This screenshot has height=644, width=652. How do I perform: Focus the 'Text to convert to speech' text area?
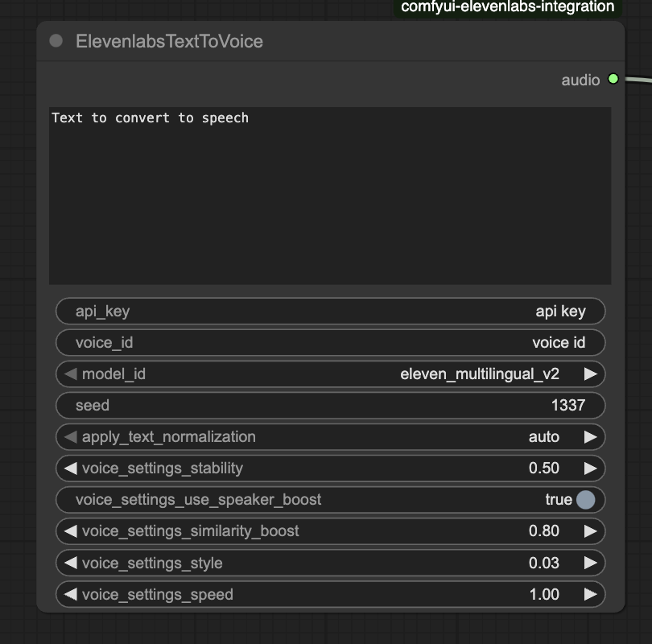click(x=330, y=196)
